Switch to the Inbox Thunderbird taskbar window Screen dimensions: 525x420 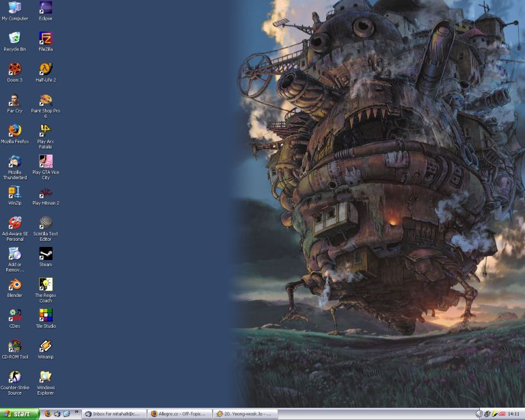(114, 414)
